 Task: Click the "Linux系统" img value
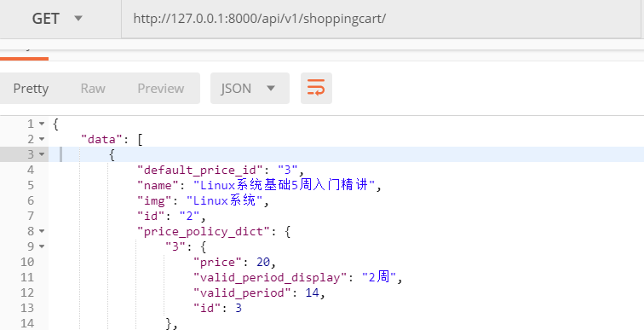(224, 200)
